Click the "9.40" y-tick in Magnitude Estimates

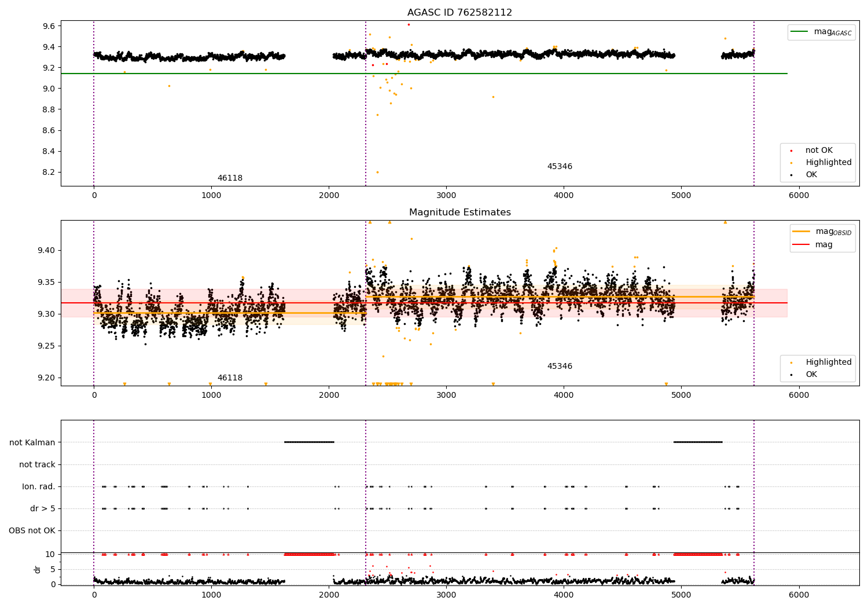46,251
